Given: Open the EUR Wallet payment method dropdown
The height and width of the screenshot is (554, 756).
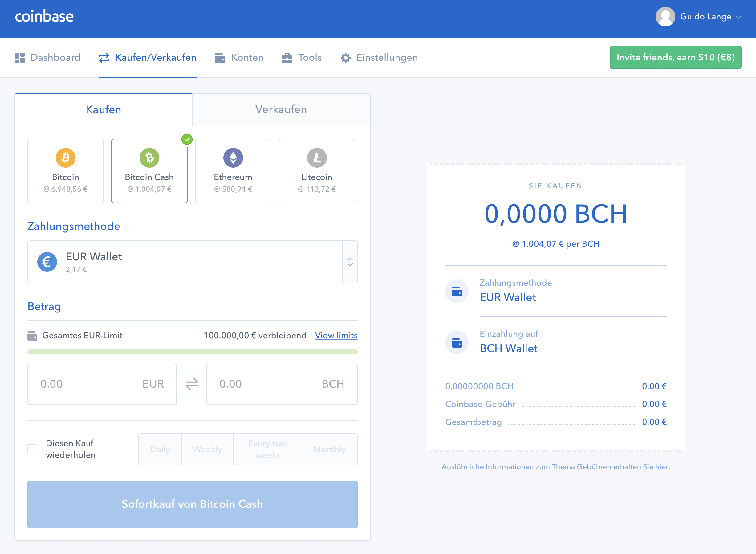Looking at the screenshot, I should point(193,262).
